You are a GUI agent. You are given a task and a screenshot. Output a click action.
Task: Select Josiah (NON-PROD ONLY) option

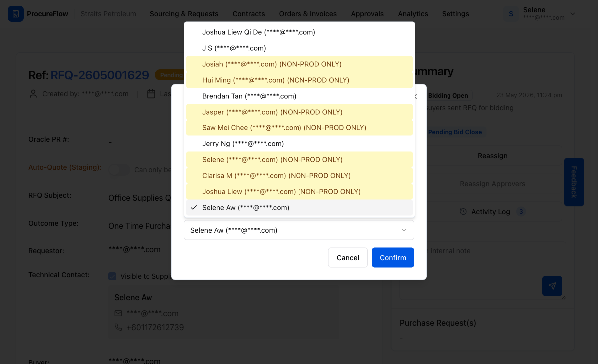tap(299, 64)
